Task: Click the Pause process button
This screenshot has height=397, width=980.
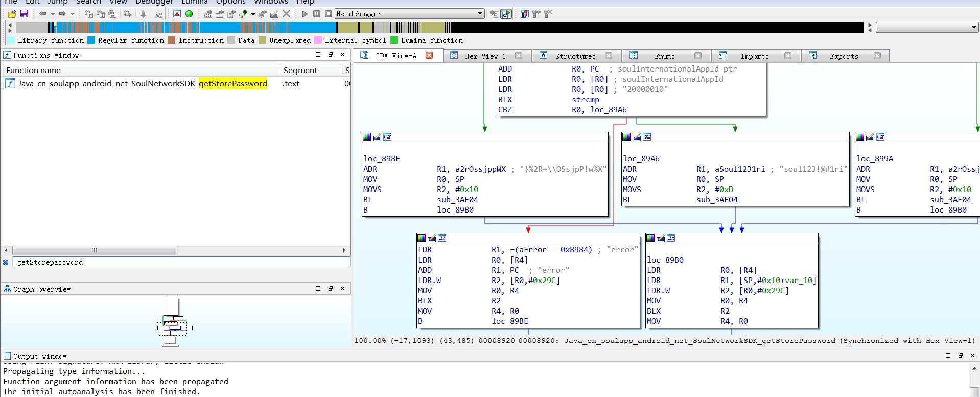Action: pyautogui.click(x=317, y=14)
